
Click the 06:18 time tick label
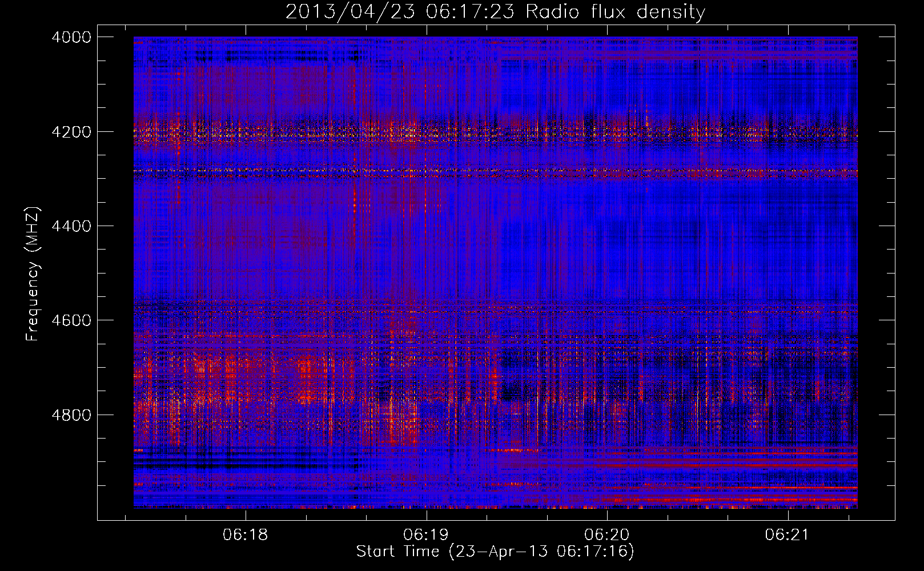click(245, 535)
